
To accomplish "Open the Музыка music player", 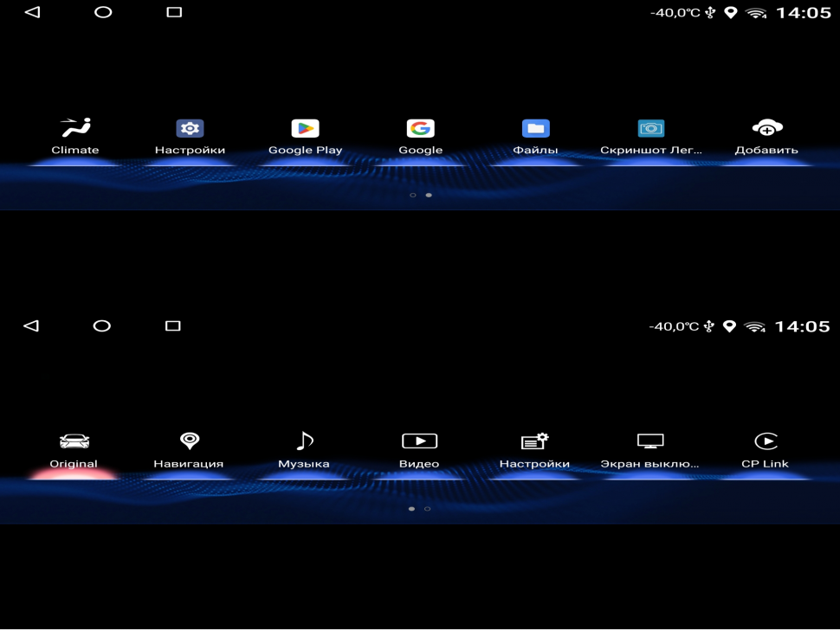I will tap(305, 441).
